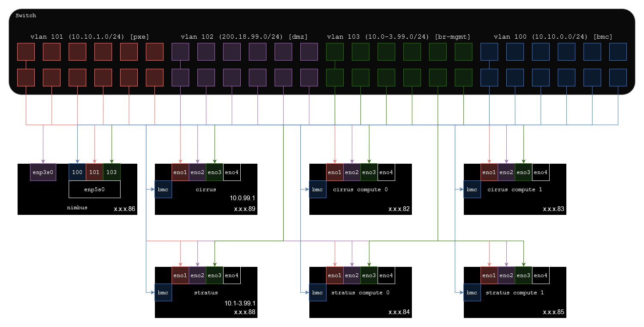Click bmc on the x.x.x.89 cirrus host
This screenshot has width=644, height=327.
point(163,189)
